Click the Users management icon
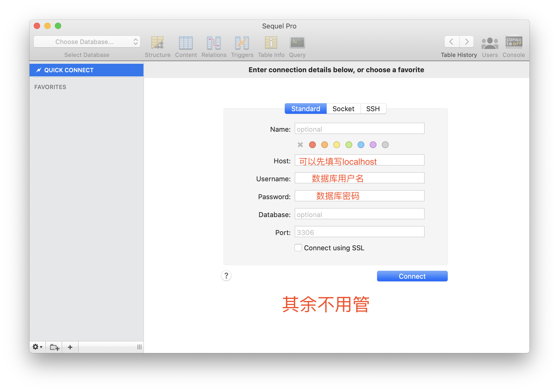 pos(489,43)
